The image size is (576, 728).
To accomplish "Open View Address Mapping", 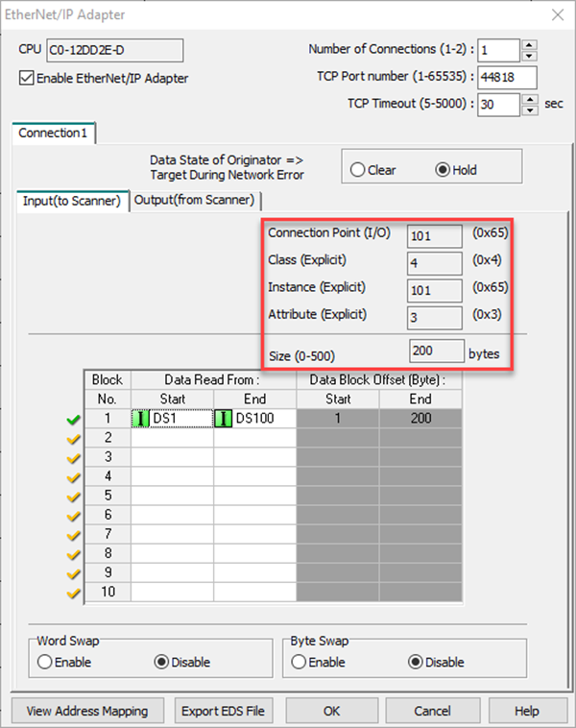I will (x=87, y=712).
